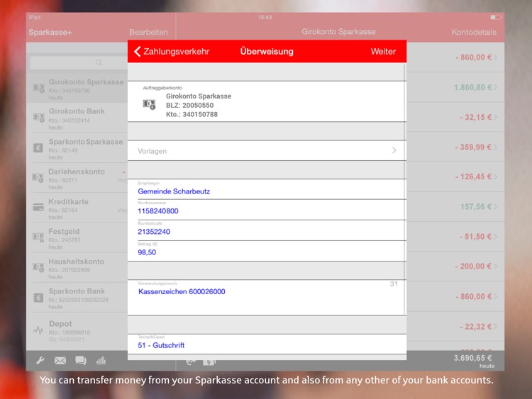This screenshot has height=399, width=532.
Task: Edit Betrag field 98,50
Action: tap(267, 251)
